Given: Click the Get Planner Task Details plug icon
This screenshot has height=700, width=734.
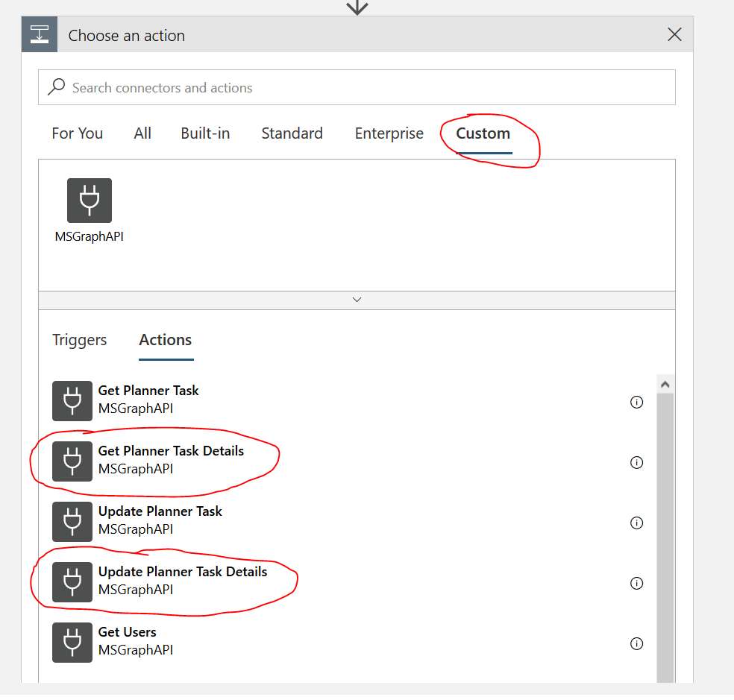Looking at the screenshot, I should (x=72, y=461).
